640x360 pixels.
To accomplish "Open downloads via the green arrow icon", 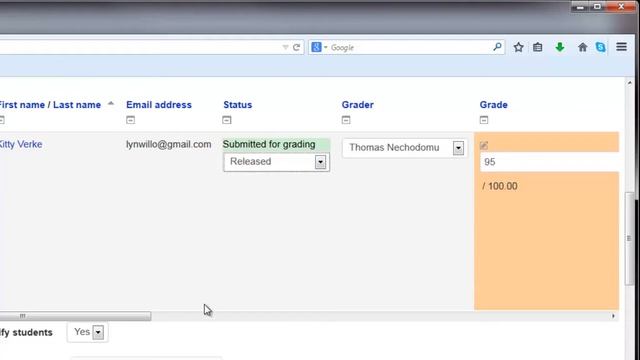I will 560,47.
